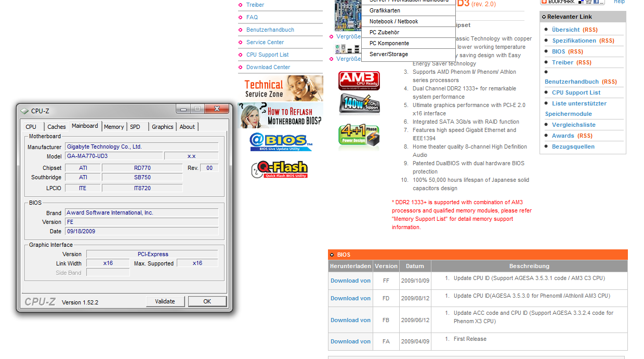This screenshot has height=359, width=644.
Task: Click the First Release description text
Action: tap(470, 339)
